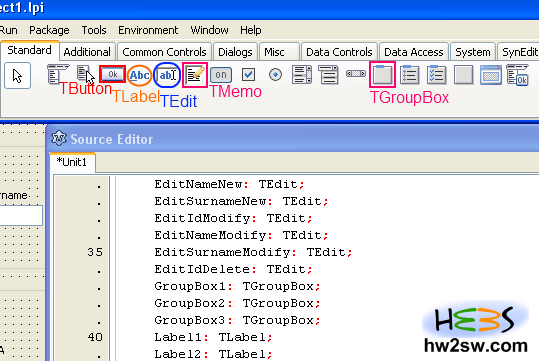Choose the TCheckBox component icon

pos(248,75)
